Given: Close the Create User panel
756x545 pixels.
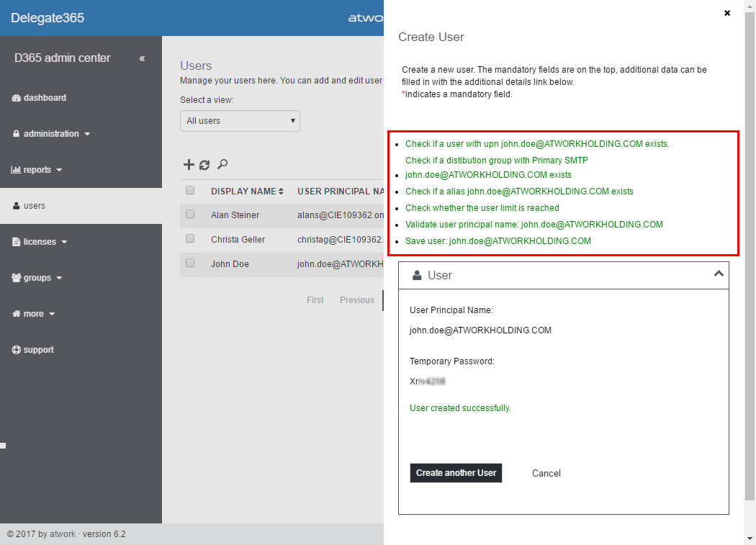Looking at the screenshot, I should point(727,13).
